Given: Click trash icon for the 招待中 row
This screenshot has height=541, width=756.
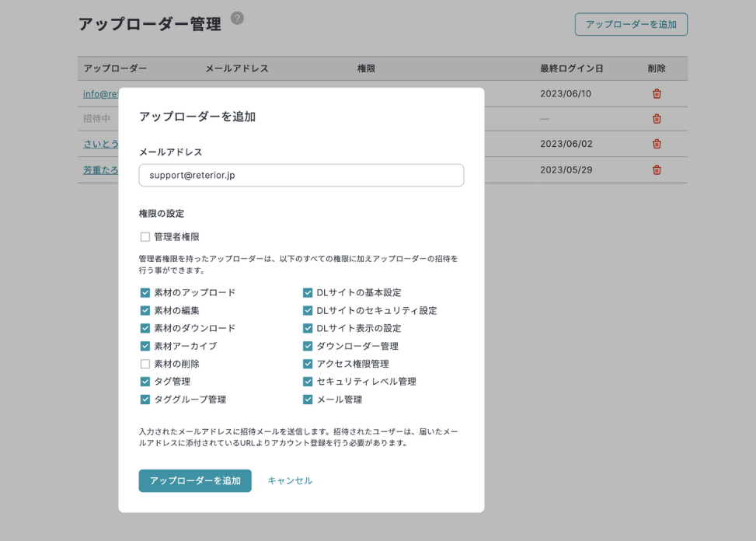Looking at the screenshot, I should pyautogui.click(x=657, y=119).
